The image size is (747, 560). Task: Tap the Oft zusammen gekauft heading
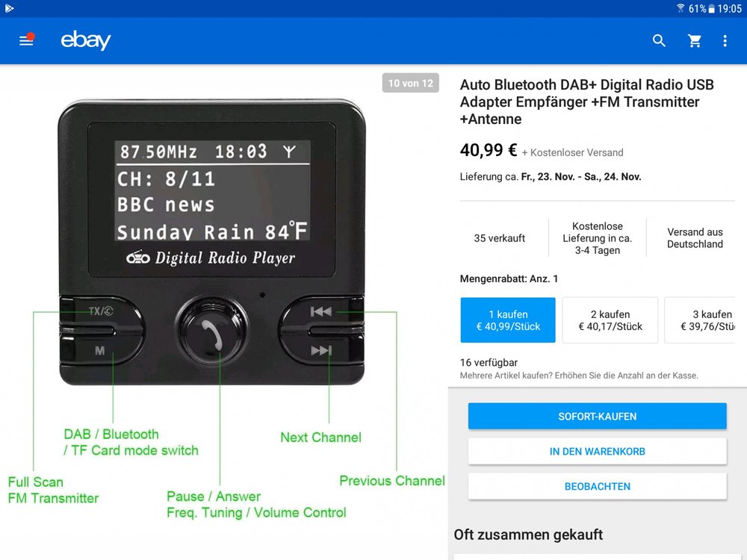tap(528, 535)
